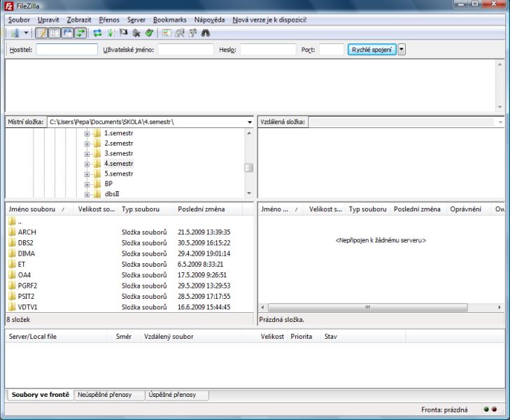Sort local files by Jméno souboru
510x420 pixels.
pos(40,209)
